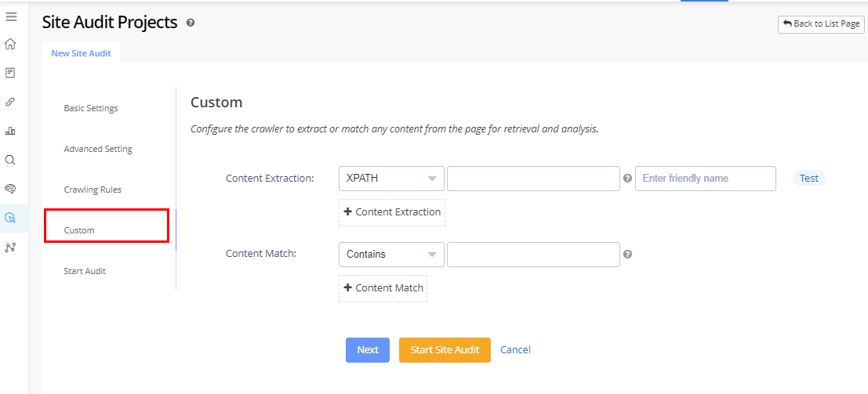Select the site audit cursor icon in sidebar
This screenshot has width=868, height=394.
11,218
